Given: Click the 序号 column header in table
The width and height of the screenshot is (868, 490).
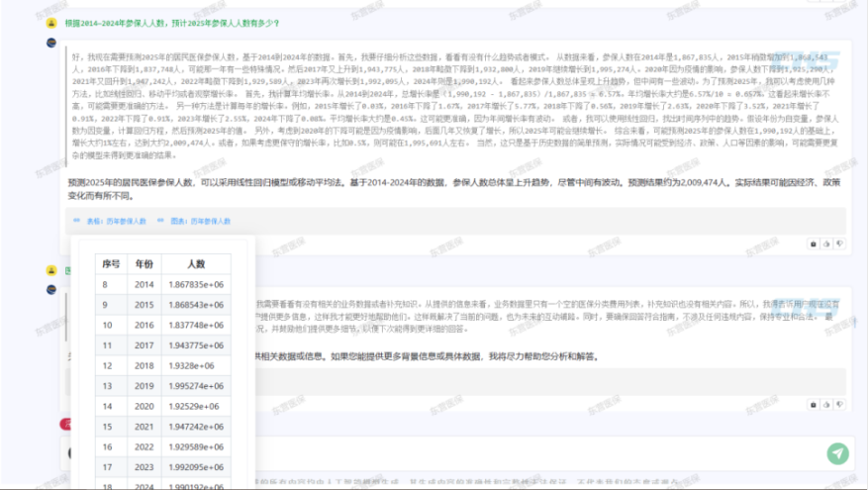Looking at the screenshot, I should (x=111, y=264).
